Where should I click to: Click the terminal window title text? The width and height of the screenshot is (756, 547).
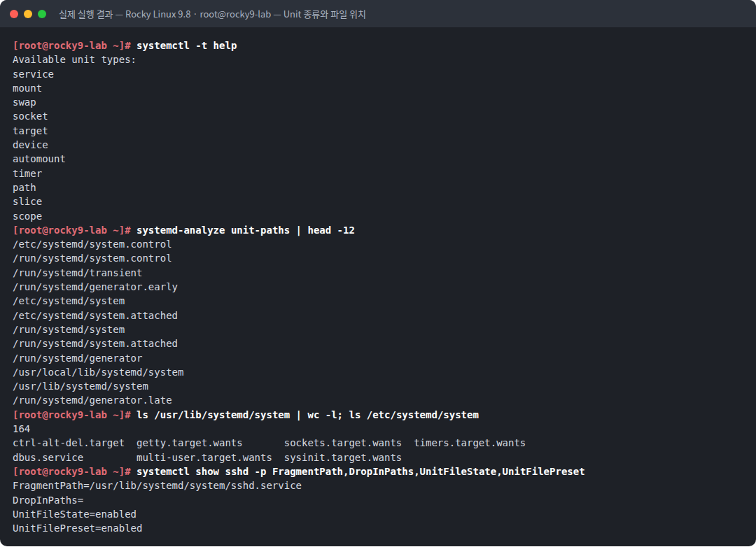pos(212,15)
